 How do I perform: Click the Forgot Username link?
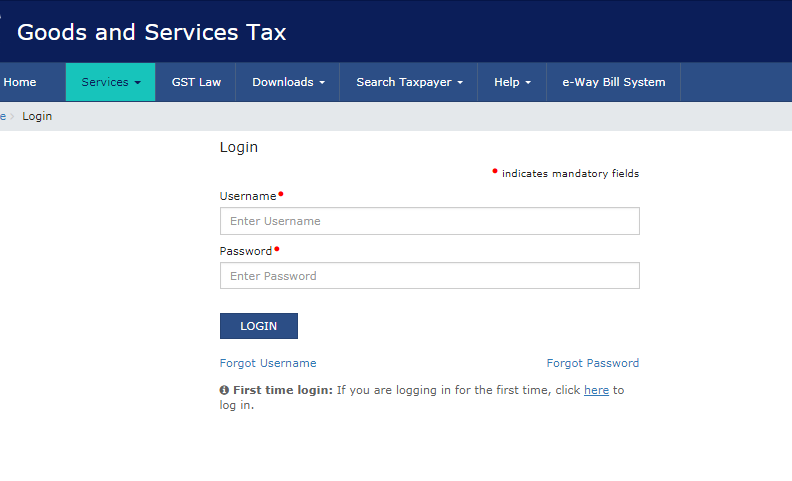pyautogui.click(x=268, y=363)
